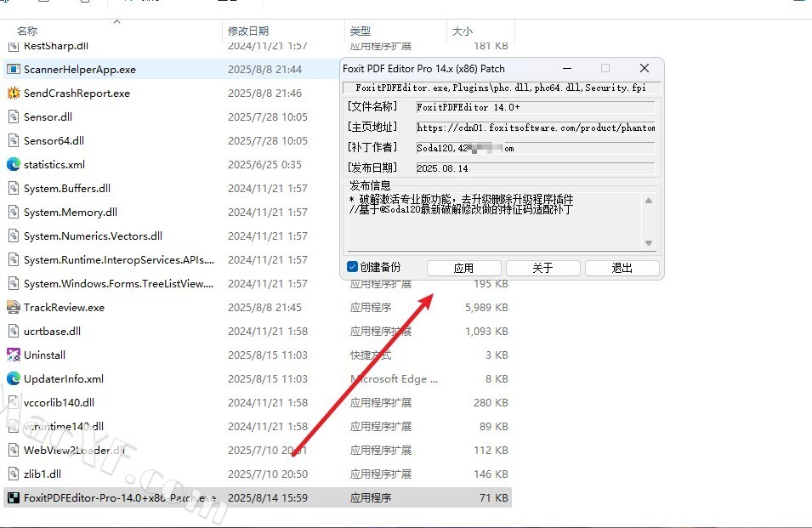
Task: Click the 关于 button in patch dialog
Action: [x=542, y=268]
